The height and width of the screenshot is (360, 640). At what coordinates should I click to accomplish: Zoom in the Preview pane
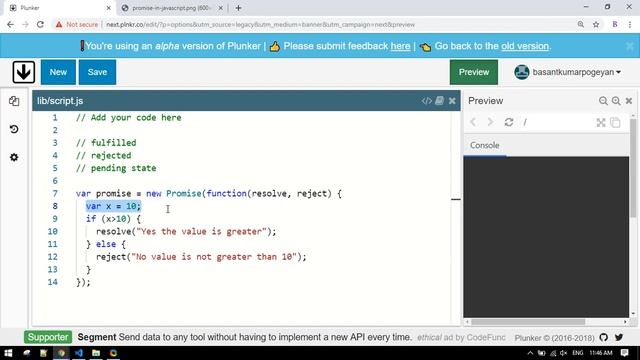(x=616, y=101)
